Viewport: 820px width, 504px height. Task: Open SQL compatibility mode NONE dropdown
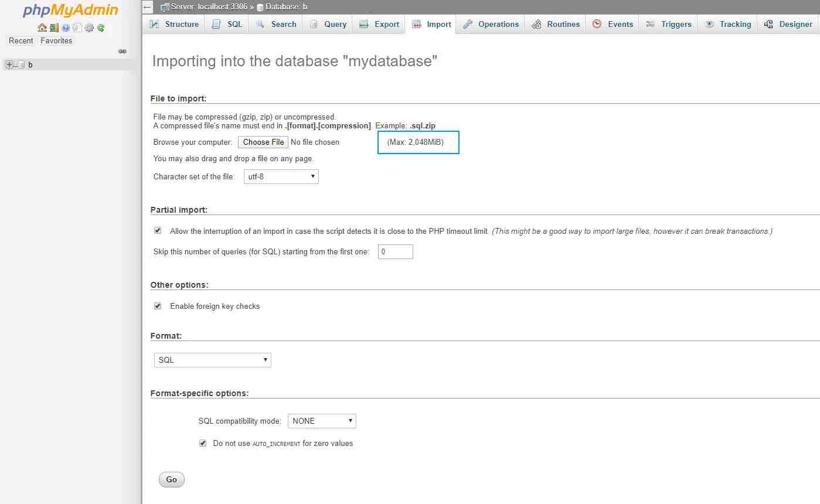point(322,421)
